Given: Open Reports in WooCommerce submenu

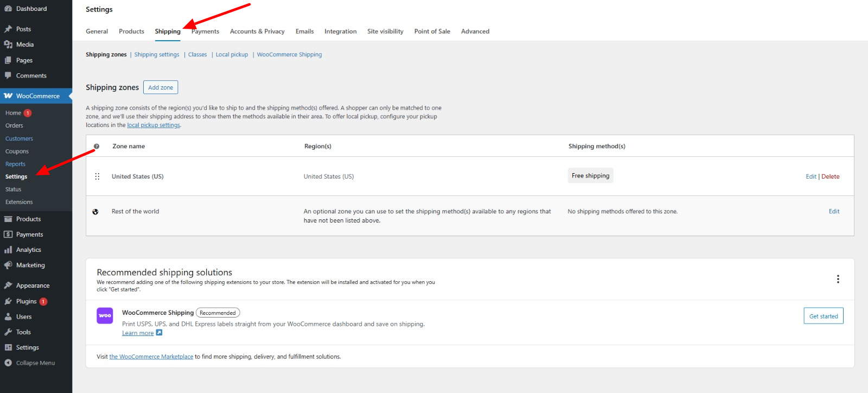Looking at the screenshot, I should point(15,164).
